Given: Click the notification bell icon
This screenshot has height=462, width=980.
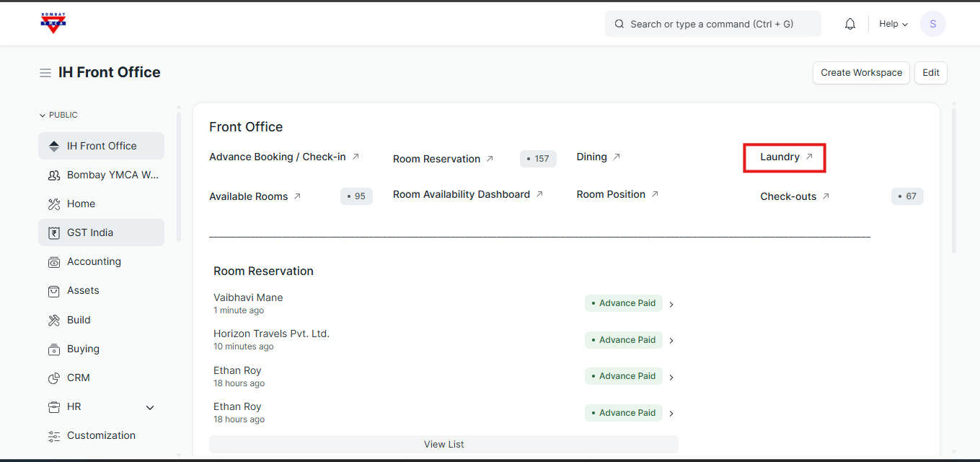Looking at the screenshot, I should [x=850, y=24].
